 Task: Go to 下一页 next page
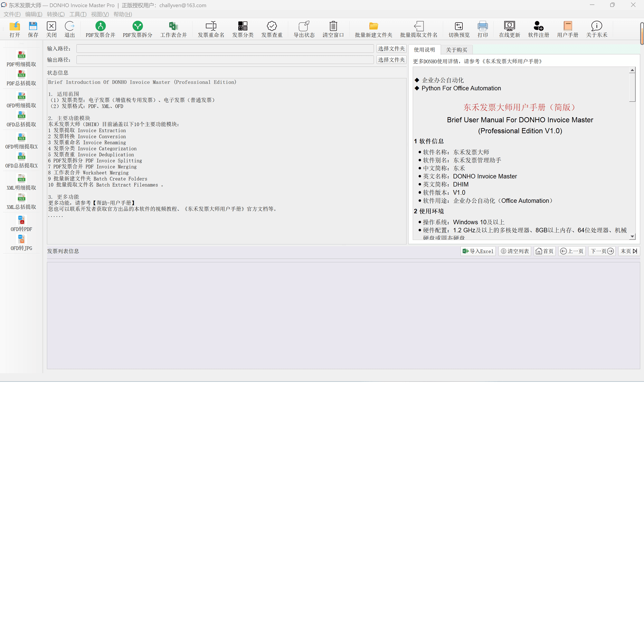(602, 251)
